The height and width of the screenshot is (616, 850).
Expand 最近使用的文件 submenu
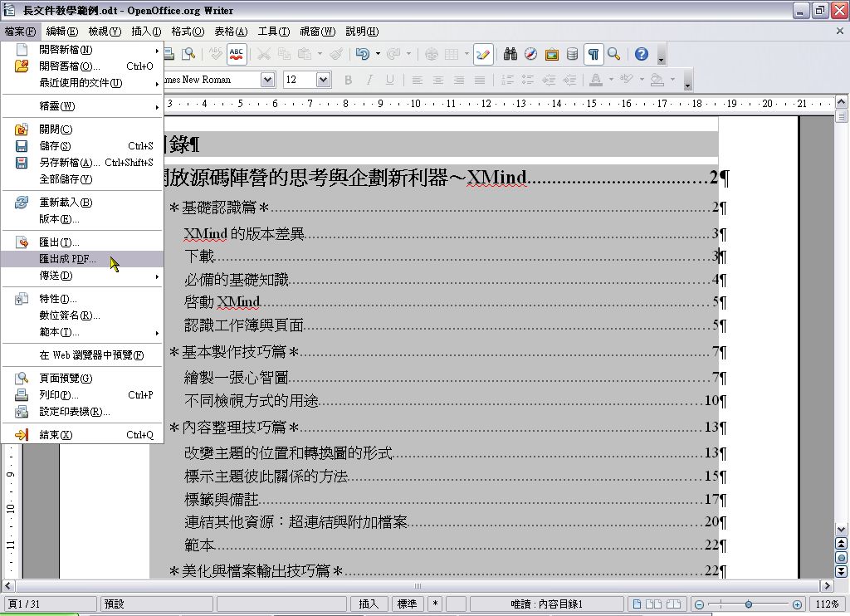[82, 83]
